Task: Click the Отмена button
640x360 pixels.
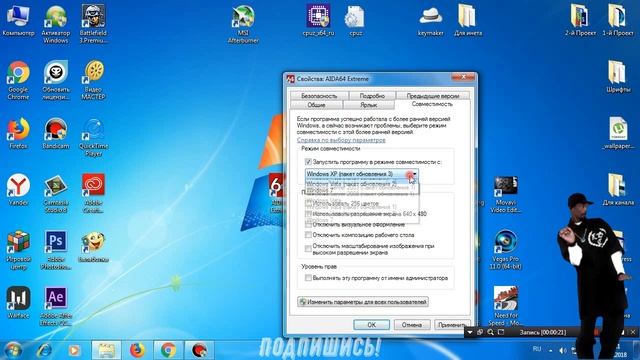Action: pos(411,325)
